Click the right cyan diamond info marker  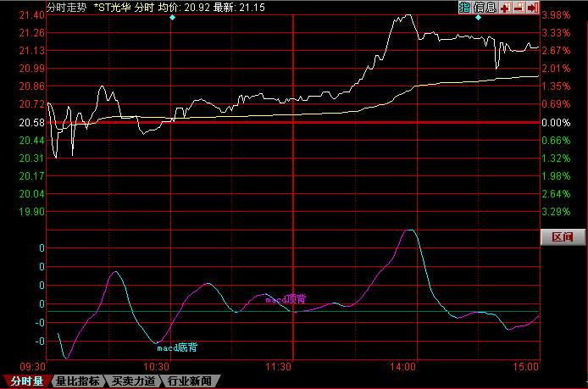tap(478, 18)
